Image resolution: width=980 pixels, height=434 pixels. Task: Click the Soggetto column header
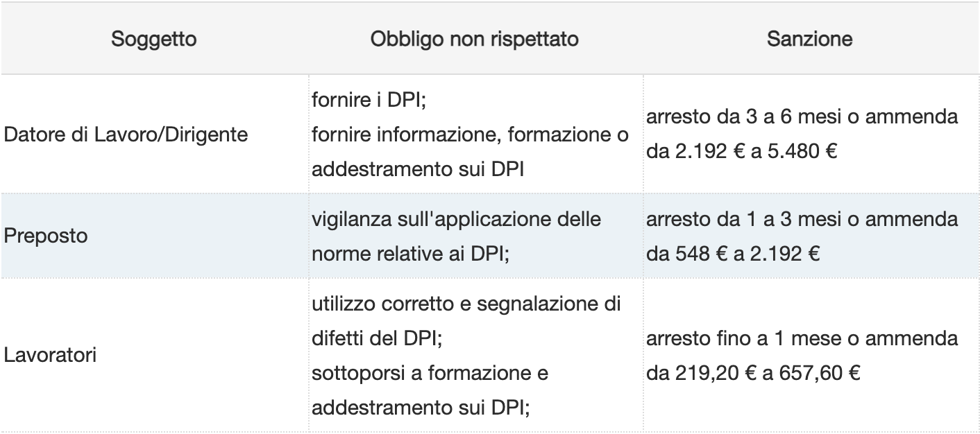(154, 40)
